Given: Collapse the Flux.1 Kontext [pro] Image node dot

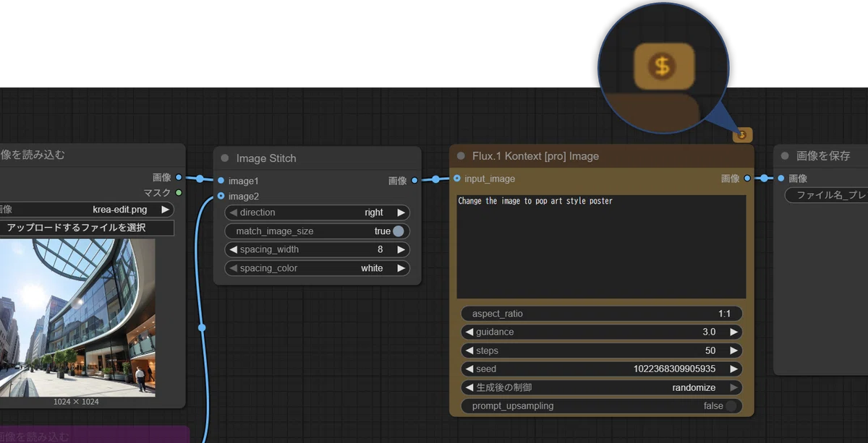Looking at the screenshot, I should tap(461, 156).
